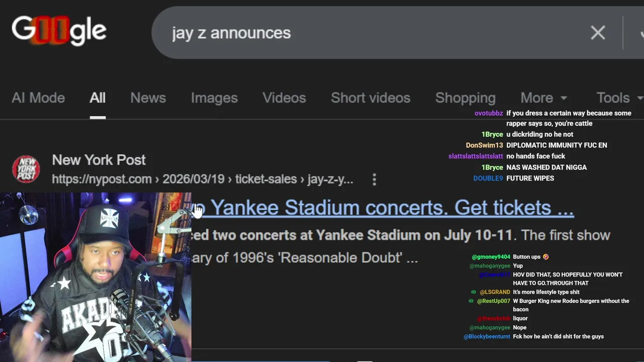Click the streamer webcam overlay
This screenshot has width=644, height=362.
point(96,277)
